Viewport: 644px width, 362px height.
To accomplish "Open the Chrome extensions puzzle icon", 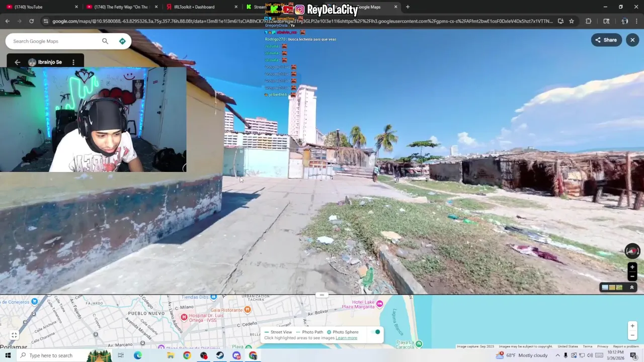I will tap(588, 21).
